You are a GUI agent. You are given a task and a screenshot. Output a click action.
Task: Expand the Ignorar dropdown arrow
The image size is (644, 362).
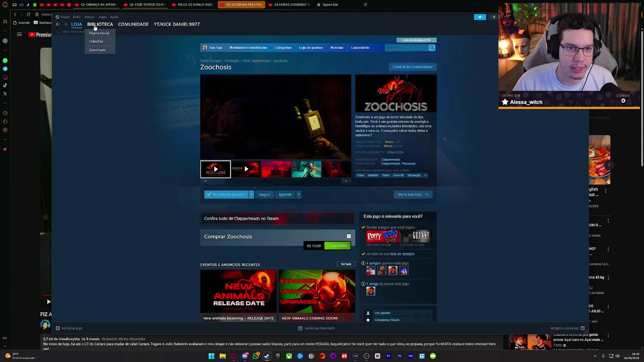[x=298, y=195]
